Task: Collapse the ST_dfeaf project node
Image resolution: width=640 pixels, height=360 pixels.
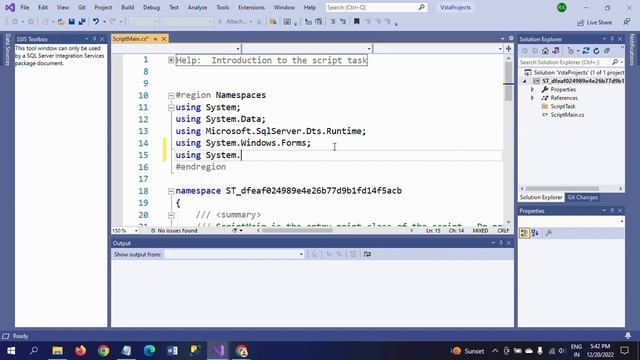Action: point(525,81)
